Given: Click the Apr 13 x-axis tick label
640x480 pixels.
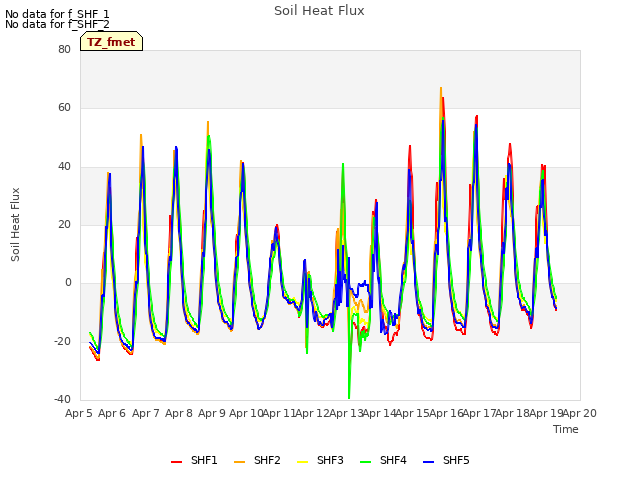Looking at the screenshot, I should coord(346,413).
